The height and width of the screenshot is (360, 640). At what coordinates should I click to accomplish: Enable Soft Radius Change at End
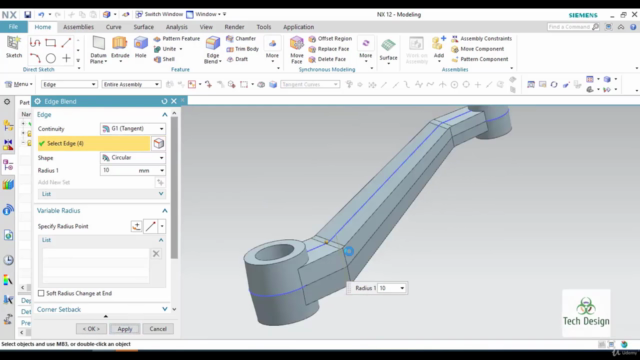click(x=41, y=293)
